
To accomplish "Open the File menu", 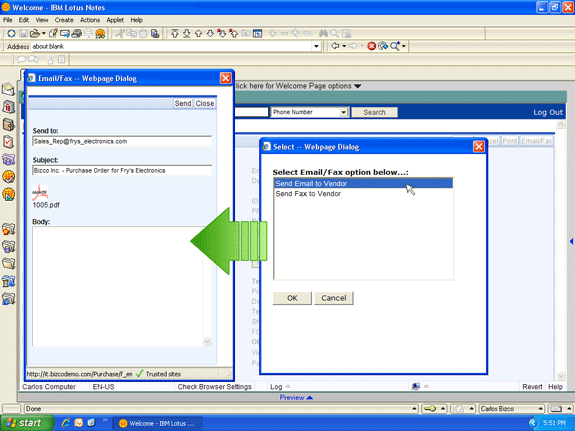I will (x=7, y=20).
